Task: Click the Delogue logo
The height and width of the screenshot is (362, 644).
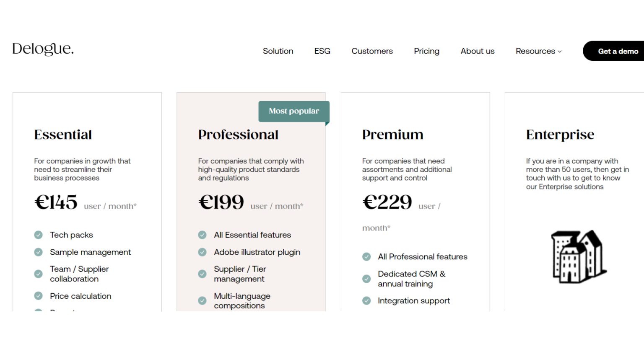Action: pyautogui.click(x=43, y=49)
